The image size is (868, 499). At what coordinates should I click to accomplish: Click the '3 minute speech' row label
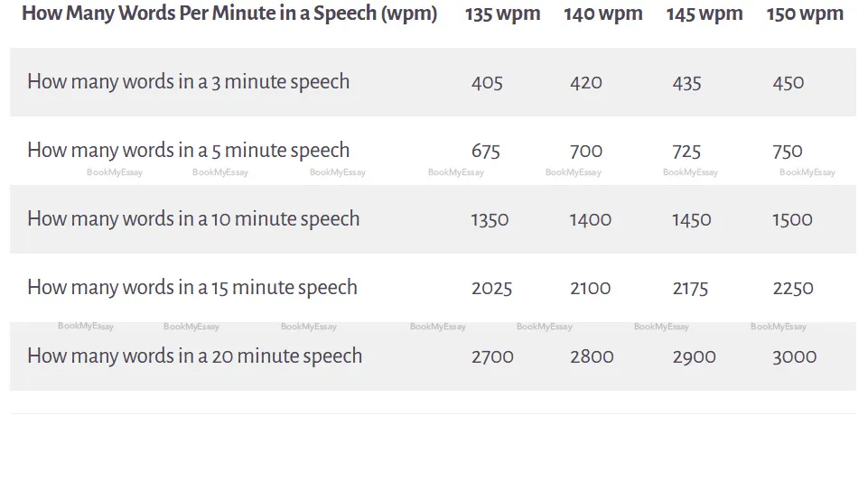pos(188,82)
